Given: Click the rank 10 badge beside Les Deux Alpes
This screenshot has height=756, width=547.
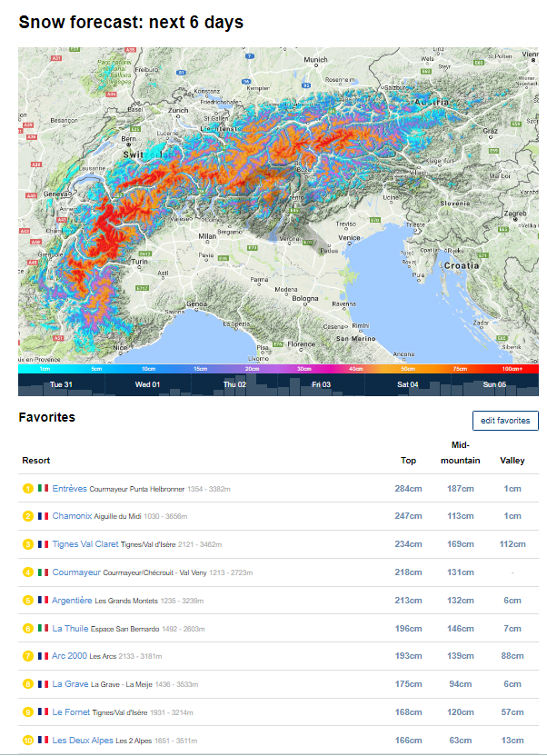Looking at the screenshot, I should tap(28, 741).
